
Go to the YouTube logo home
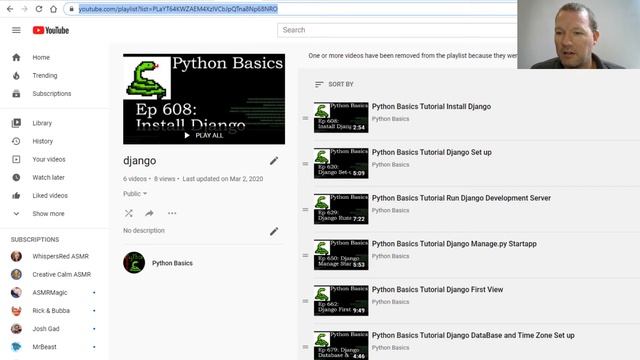tap(51, 30)
